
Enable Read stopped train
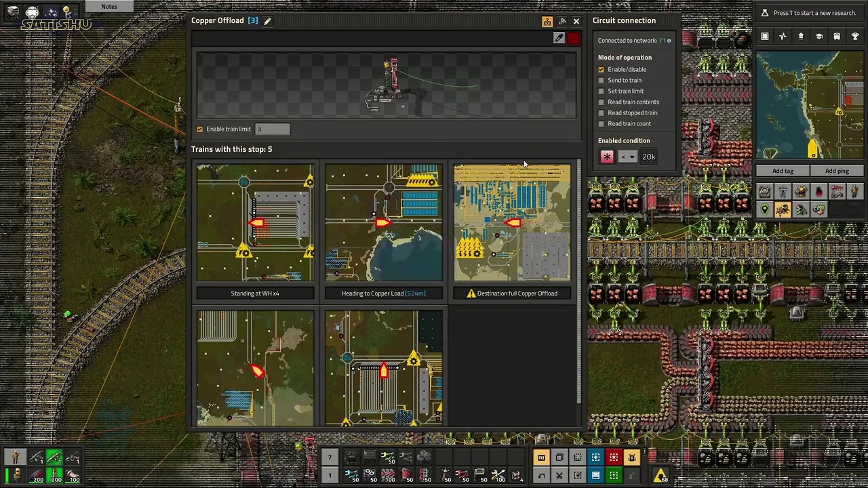pos(601,113)
